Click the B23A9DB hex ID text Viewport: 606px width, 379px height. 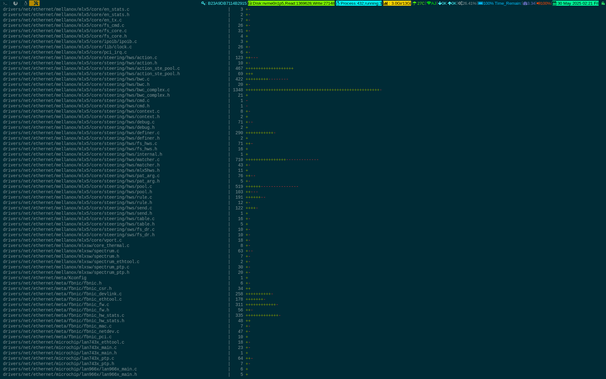[x=227, y=3]
